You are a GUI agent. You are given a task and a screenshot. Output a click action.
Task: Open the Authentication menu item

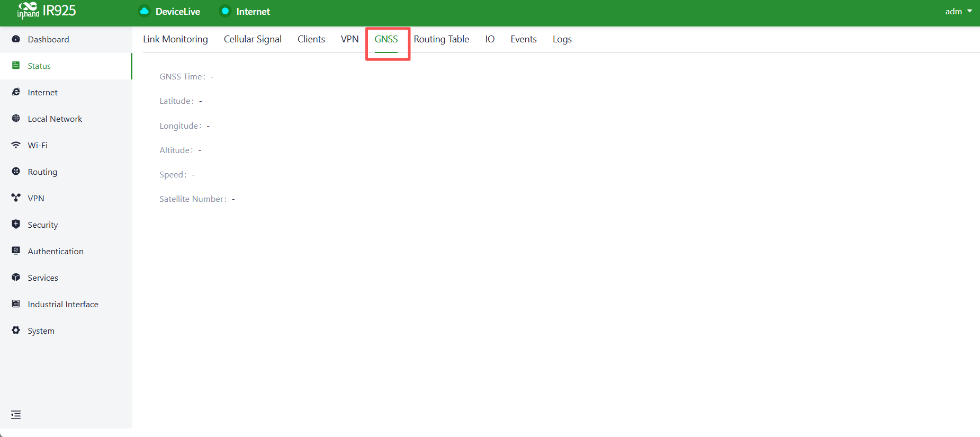(66, 251)
